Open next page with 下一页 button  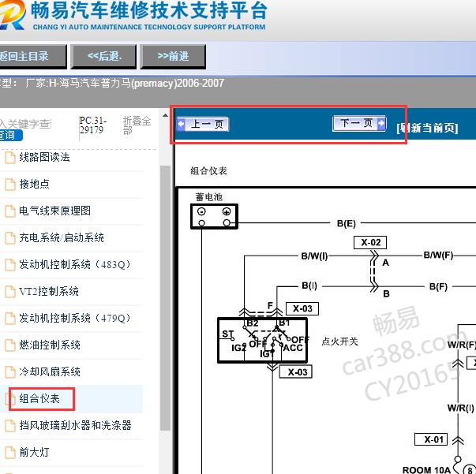[x=359, y=123]
